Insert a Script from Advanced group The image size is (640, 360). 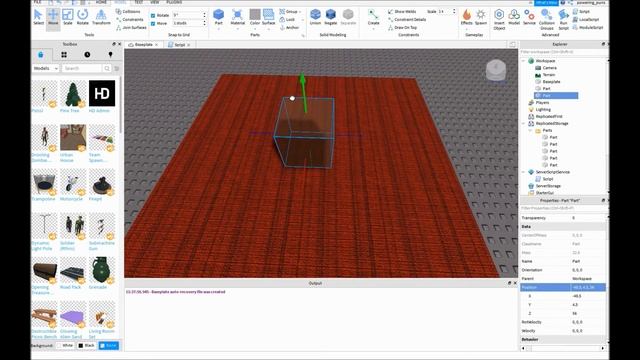coord(581,11)
